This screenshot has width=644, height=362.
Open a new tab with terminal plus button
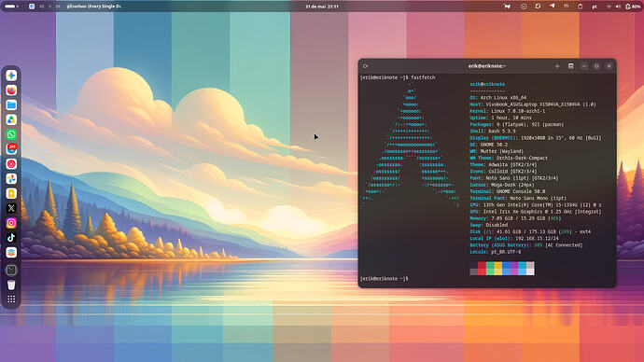click(x=557, y=66)
